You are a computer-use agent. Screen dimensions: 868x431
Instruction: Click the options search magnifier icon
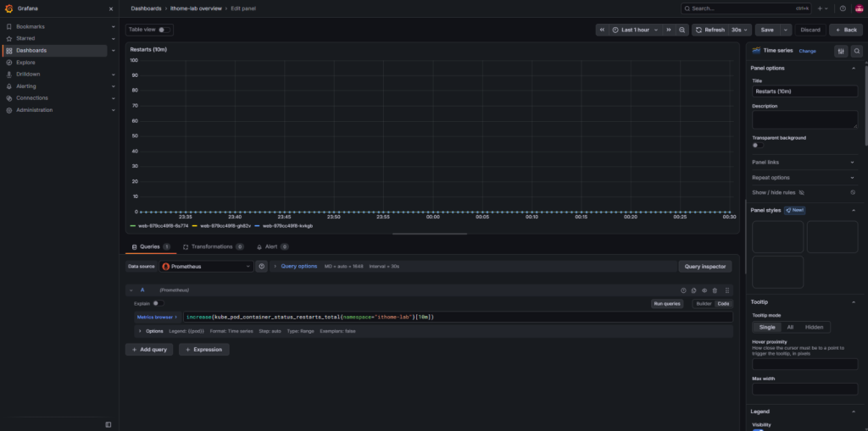click(856, 51)
